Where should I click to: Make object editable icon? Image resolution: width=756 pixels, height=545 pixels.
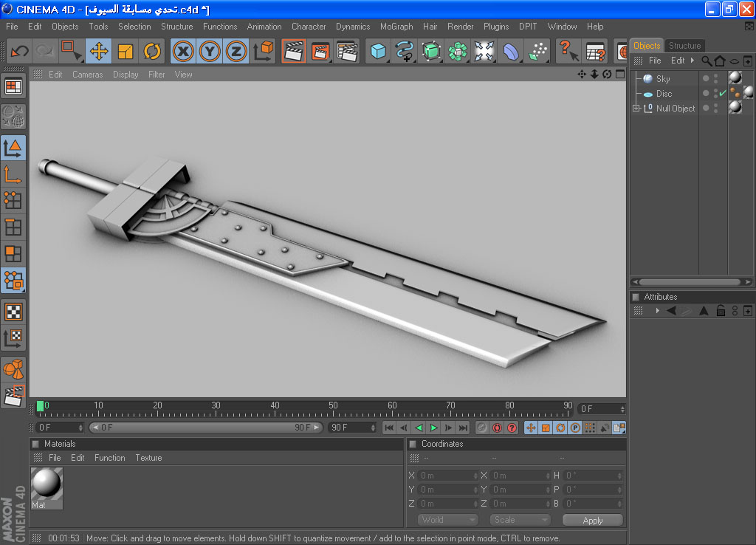tap(13, 116)
